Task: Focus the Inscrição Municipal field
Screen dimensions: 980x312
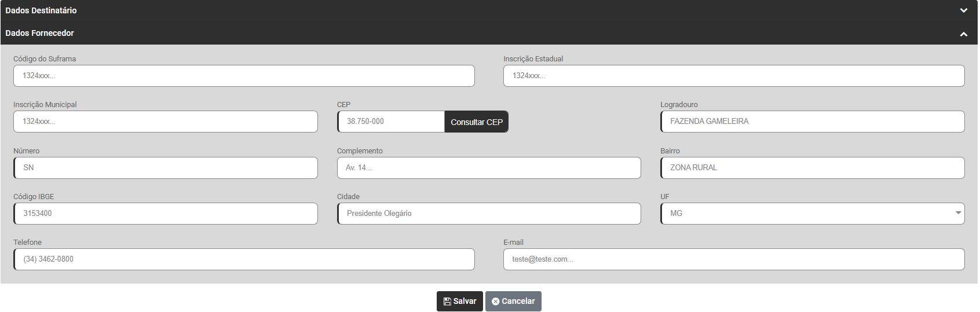Action: pyautogui.click(x=166, y=122)
